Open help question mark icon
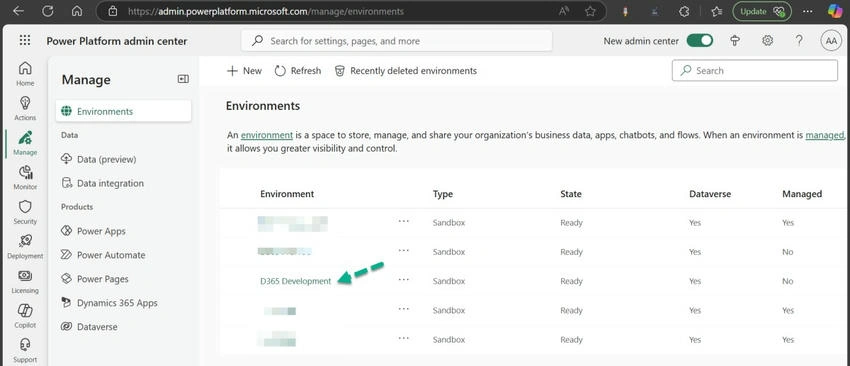The image size is (850, 366). (799, 41)
